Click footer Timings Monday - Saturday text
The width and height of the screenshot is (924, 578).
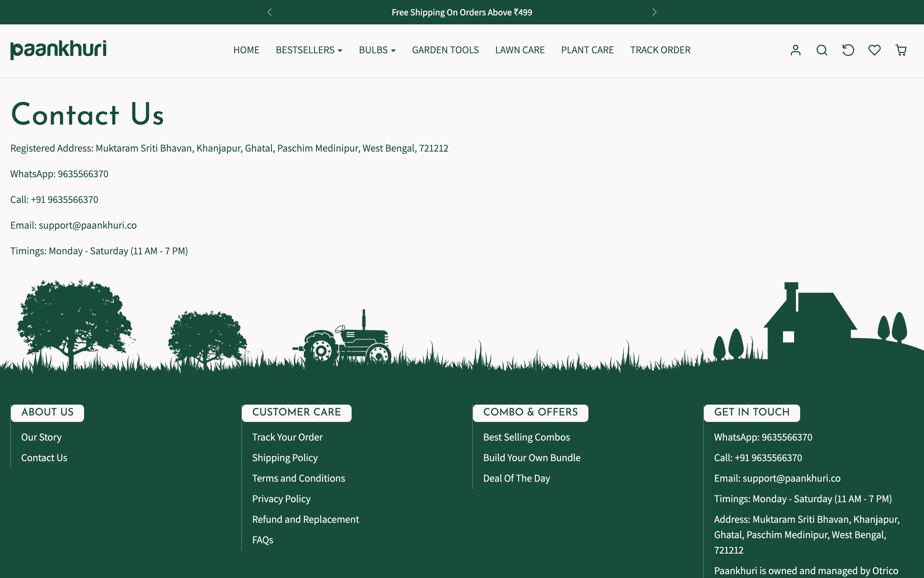pos(803,499)
